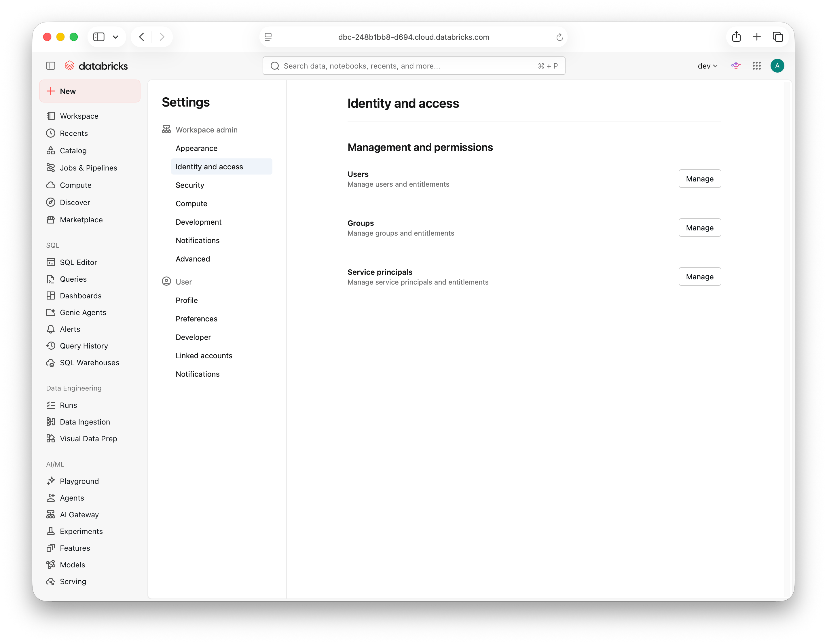
Task: Manage Groups and entitlements
Action: coord(699,228)
